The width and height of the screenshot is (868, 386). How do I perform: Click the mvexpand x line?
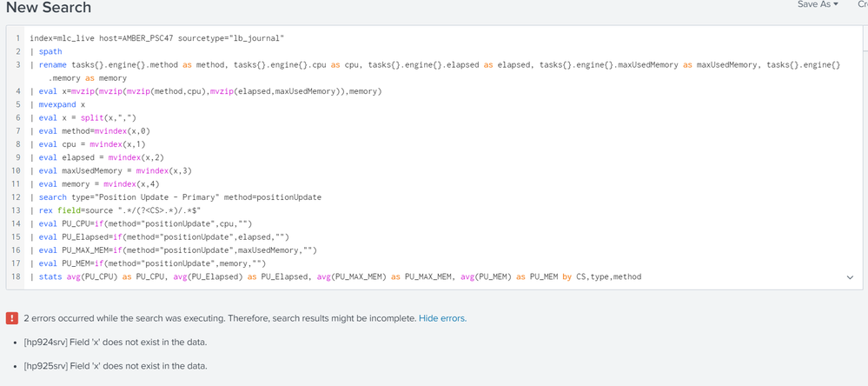pyautogui.click(x=57, y=104)
